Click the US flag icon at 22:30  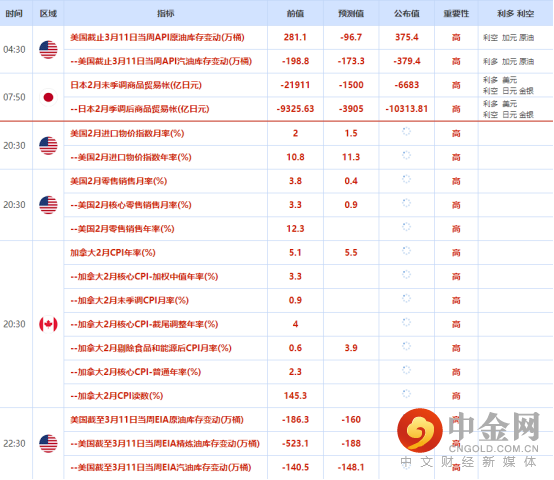(48, 444)
